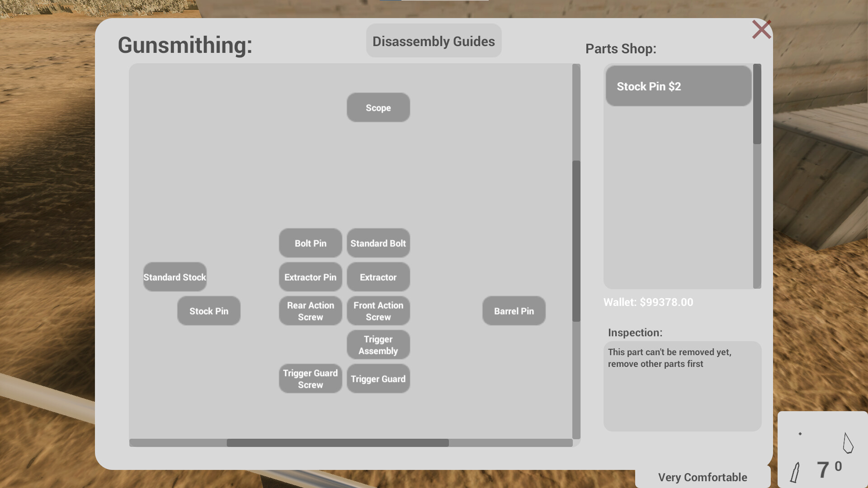Select the Trigger Assembly part
The image size is (868, 488).
[x=378, y=345]
